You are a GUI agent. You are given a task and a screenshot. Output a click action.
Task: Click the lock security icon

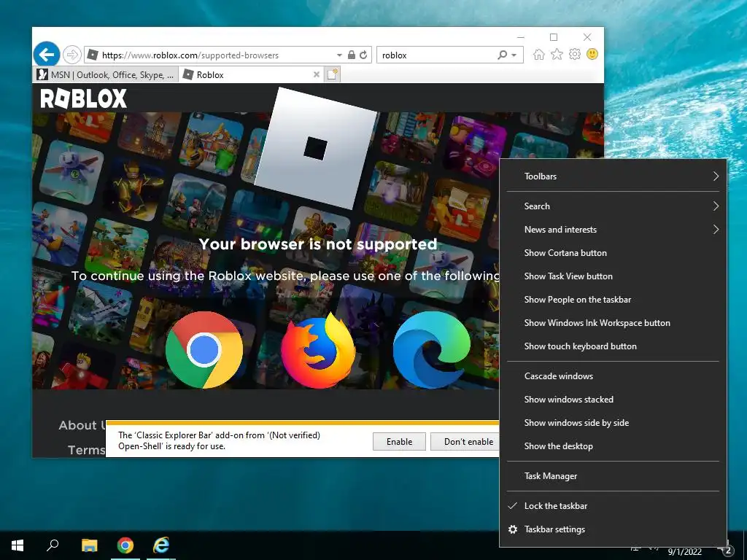352,55
